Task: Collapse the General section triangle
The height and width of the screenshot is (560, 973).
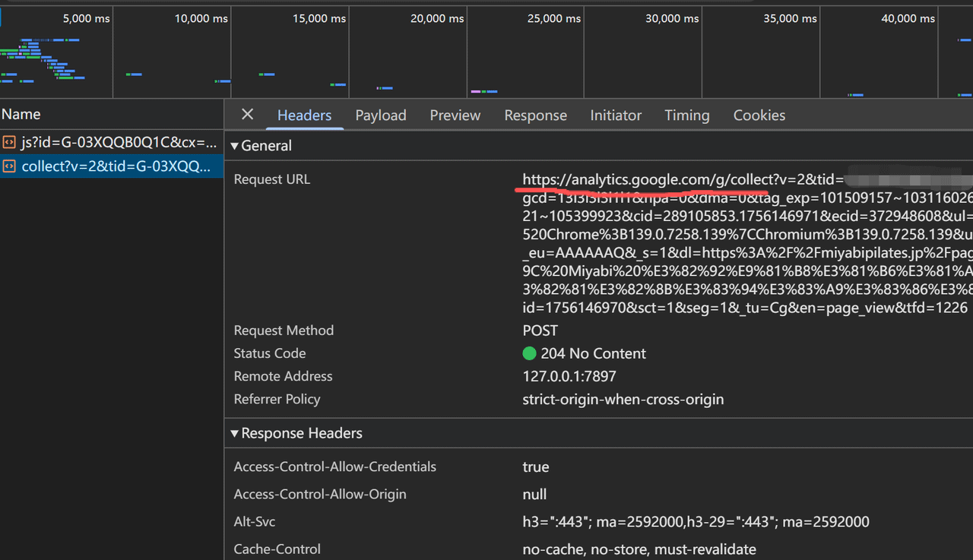Action: point(235,146)
